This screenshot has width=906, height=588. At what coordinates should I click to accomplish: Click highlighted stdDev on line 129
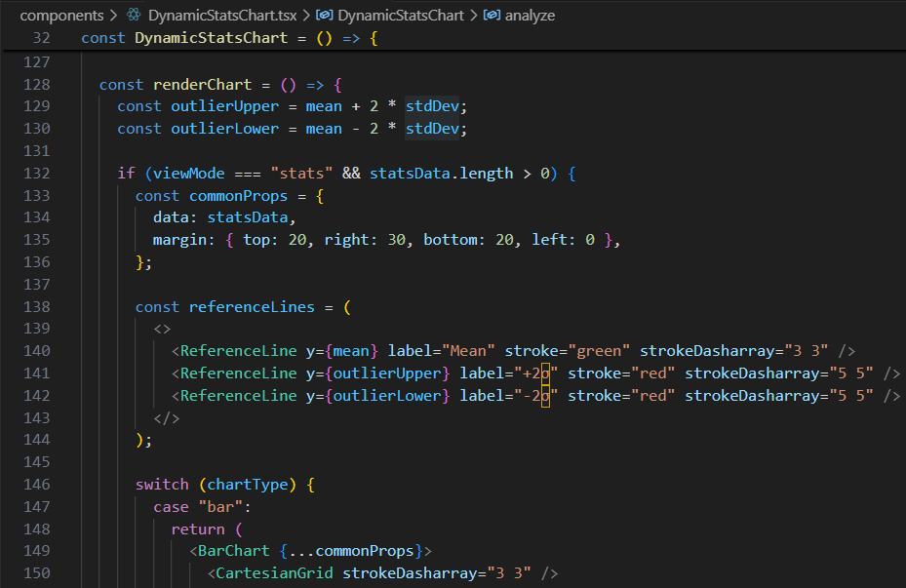click(432, 106)
